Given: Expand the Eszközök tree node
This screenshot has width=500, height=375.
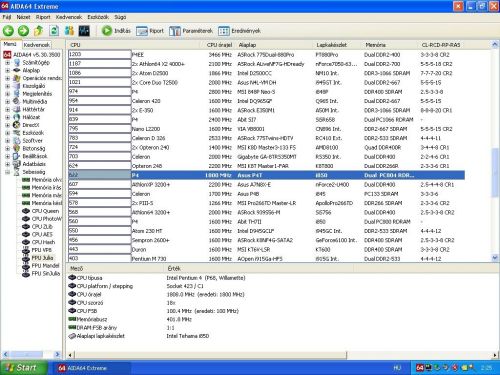Looking at the screenshot, I should point(7,133).
